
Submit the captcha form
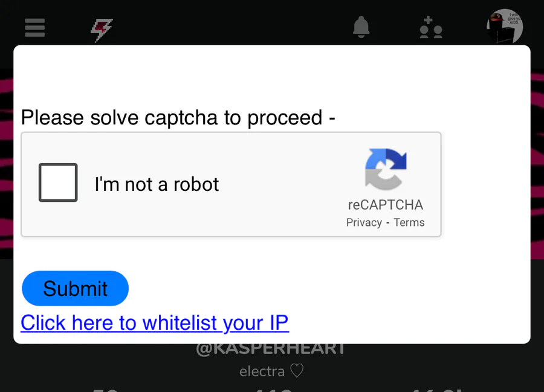[75, 288]
